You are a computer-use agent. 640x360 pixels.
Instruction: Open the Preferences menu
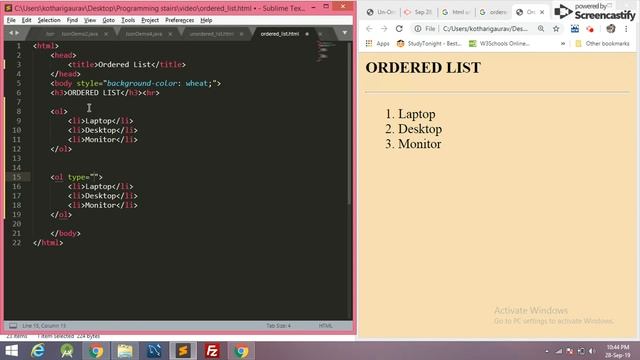(x=180, y=20)
